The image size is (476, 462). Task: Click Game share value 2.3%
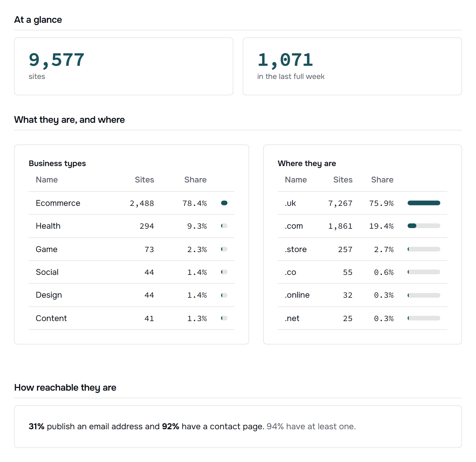coord(197,249)
